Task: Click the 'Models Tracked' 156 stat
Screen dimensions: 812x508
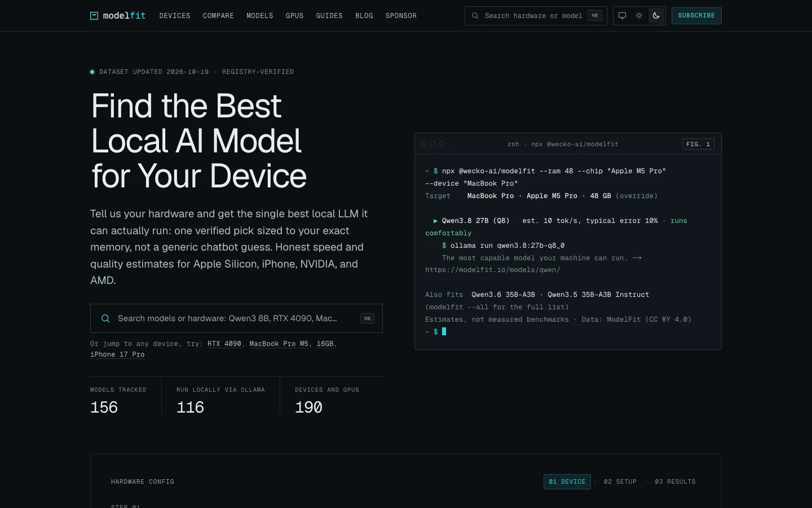Action: [118, 401]
